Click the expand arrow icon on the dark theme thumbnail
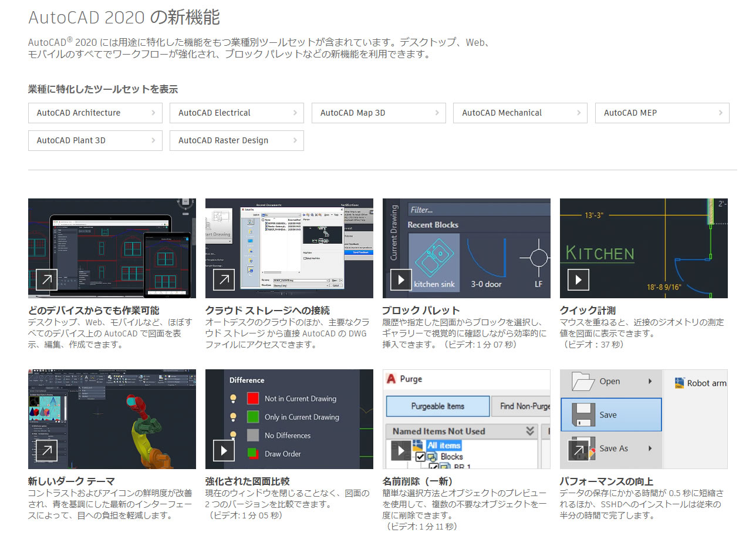 (46, 450)
